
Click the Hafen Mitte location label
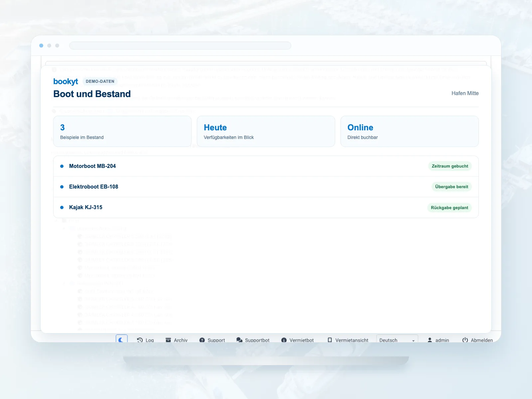465,93
